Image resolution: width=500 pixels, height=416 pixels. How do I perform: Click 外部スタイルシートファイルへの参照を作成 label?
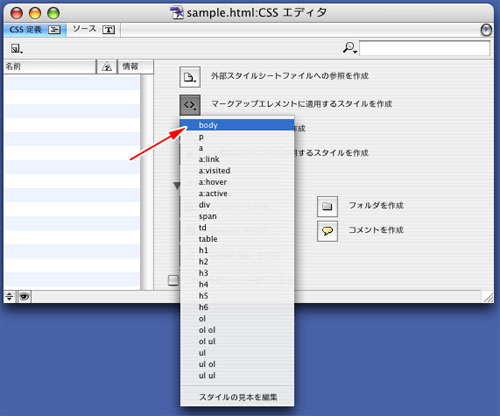[x=290, y=76]
